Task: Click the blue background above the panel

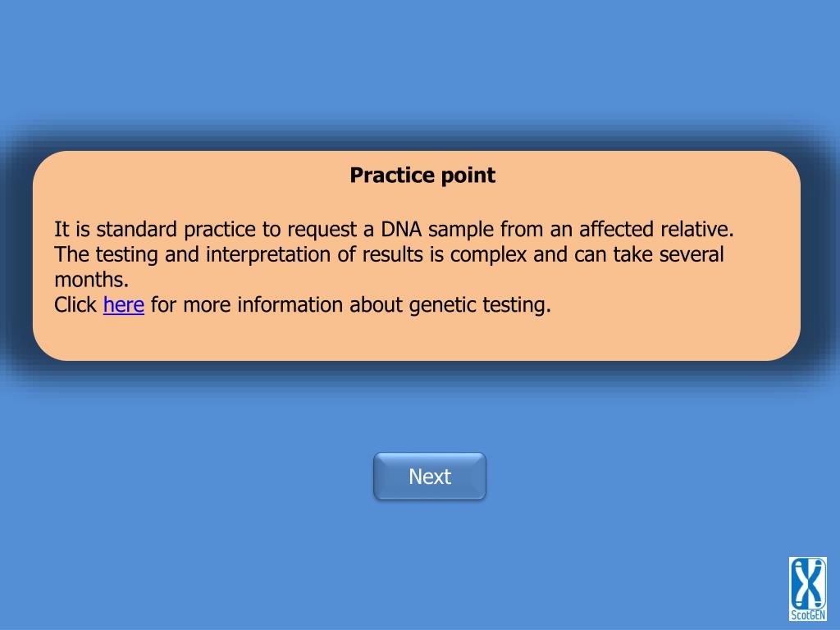Action: [420, 59]
